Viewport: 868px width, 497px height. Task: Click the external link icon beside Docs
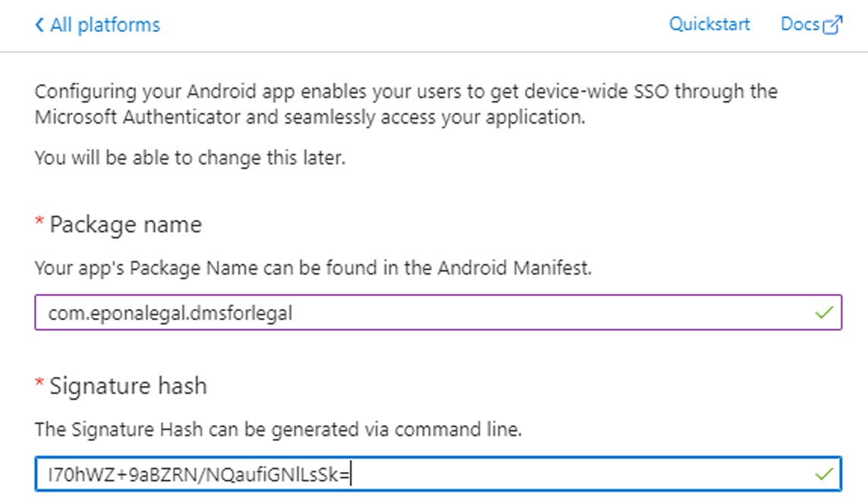(x=834, y=25)
